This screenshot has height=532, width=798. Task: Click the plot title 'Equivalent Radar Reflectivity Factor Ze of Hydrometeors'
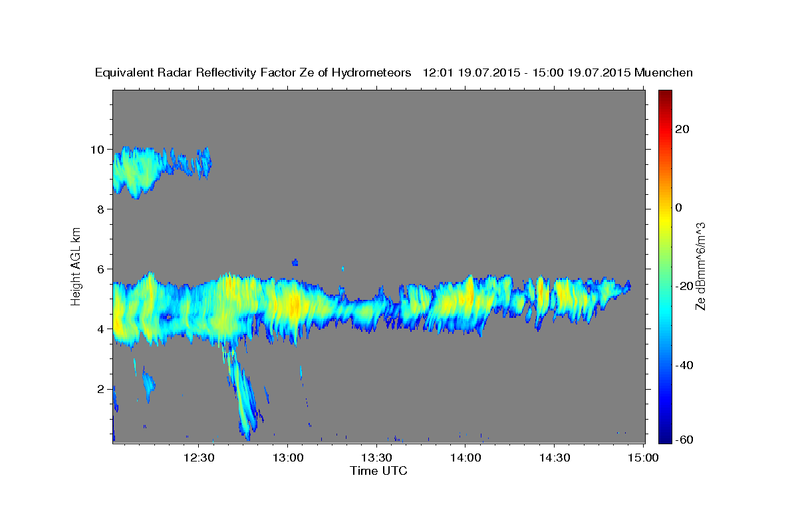click(253, 73)
